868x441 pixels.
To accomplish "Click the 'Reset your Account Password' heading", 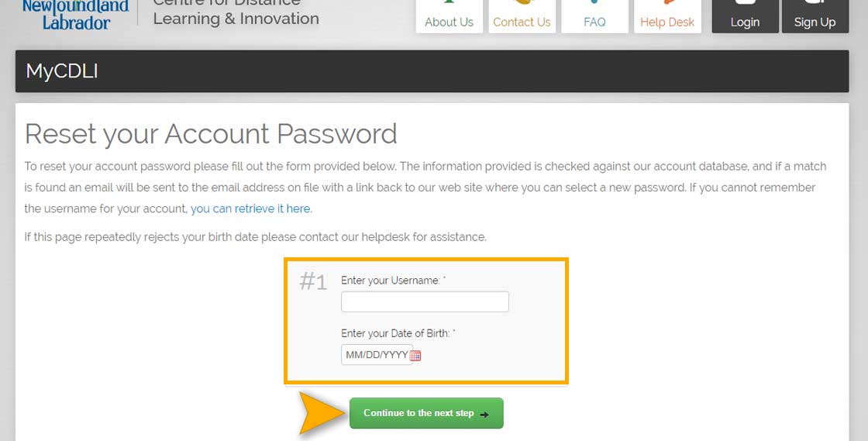I will click(211, 134).
